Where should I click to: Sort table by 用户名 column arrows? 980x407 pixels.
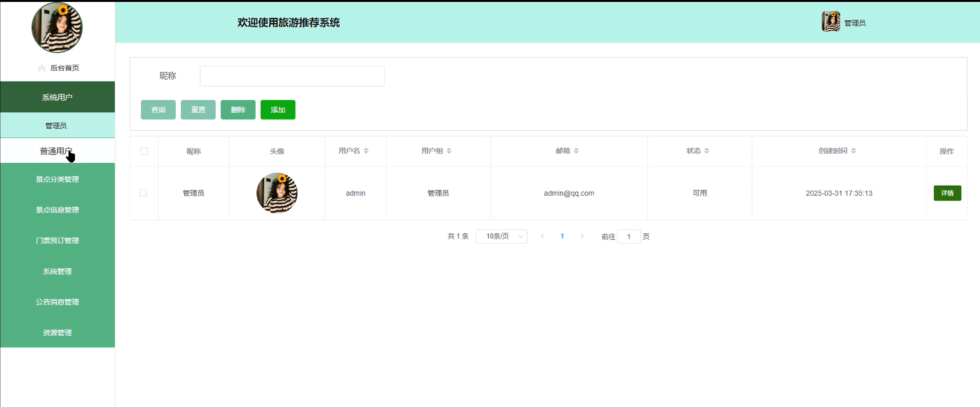click(366, 151)
